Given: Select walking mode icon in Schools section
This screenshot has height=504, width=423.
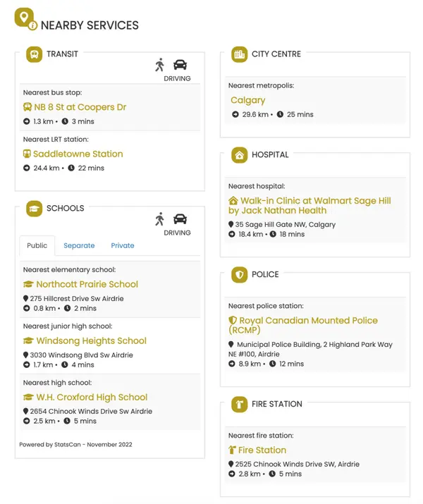Looking at the screenshot, I should 160,219.
